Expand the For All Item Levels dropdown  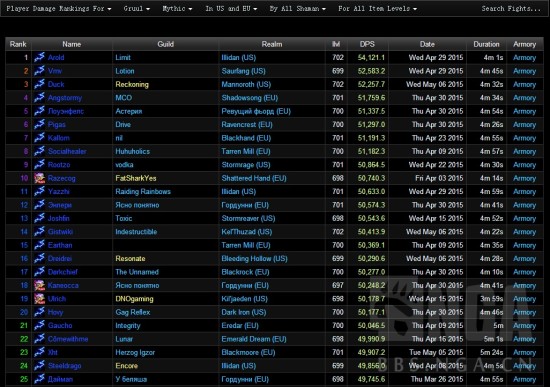(377, 8)
